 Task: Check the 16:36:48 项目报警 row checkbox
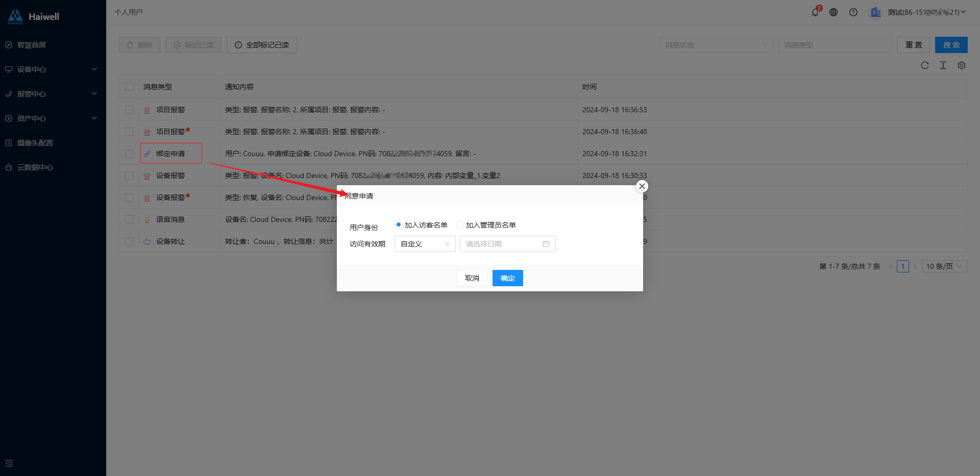click(x=129, y=132)
